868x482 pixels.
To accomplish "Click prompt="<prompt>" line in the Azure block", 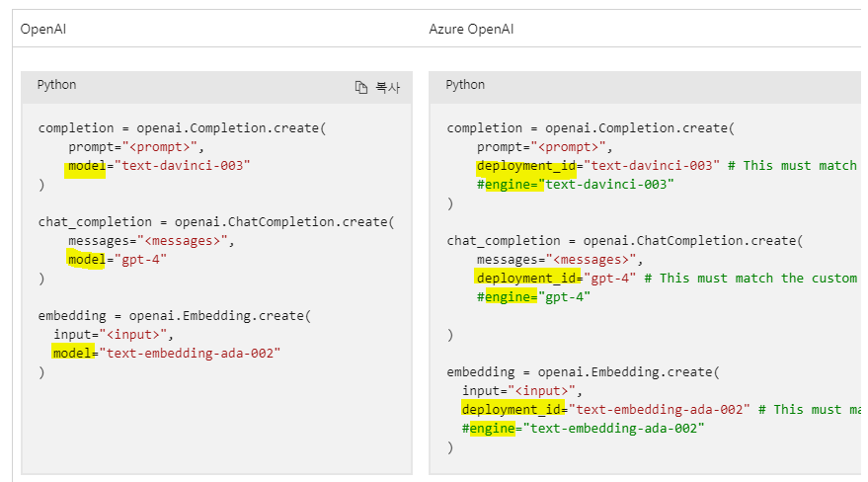I will click(545, 146).
